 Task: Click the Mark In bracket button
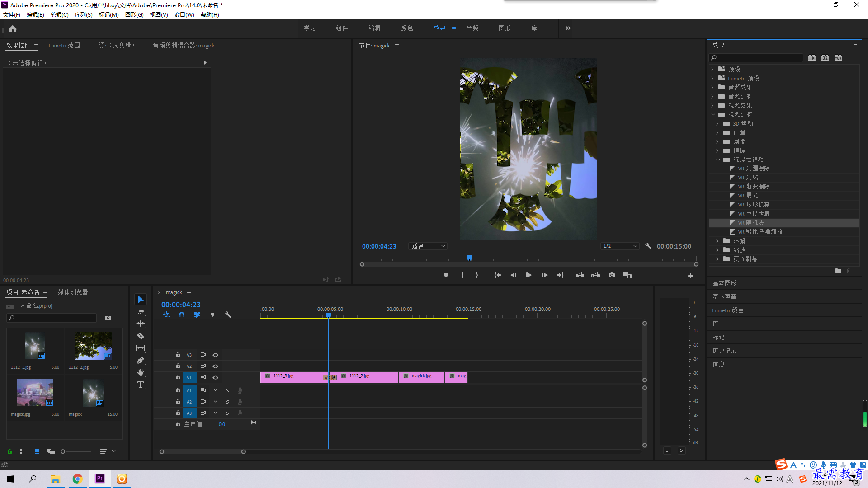[x=462, y=275]
